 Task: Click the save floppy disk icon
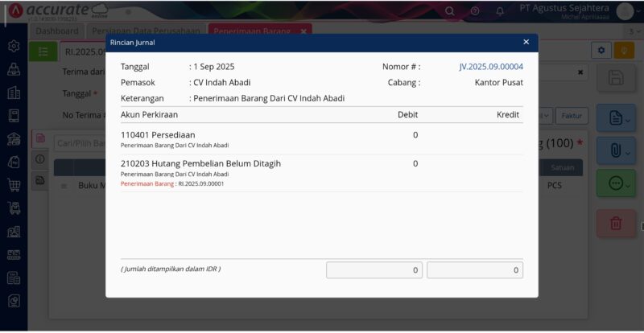click(x=616, y=78)
